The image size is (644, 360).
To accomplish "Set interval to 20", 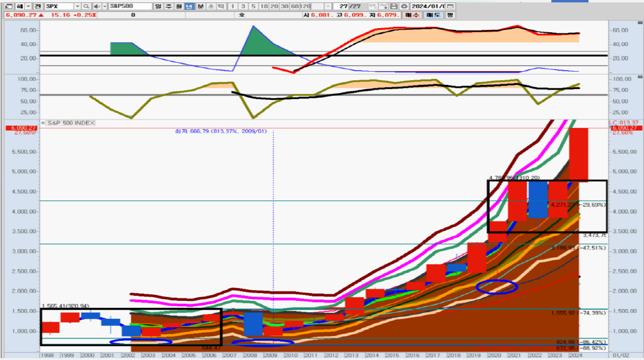I will 274,7.
